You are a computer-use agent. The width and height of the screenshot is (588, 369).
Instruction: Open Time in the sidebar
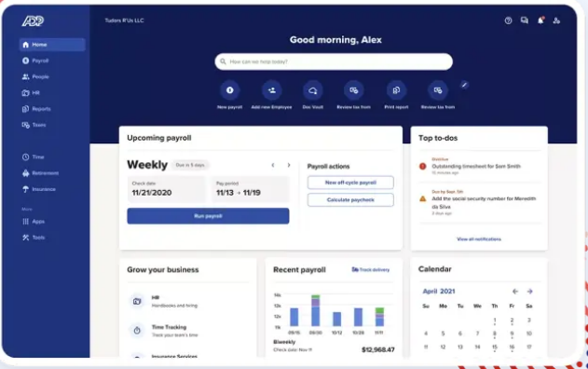(33, 157)
